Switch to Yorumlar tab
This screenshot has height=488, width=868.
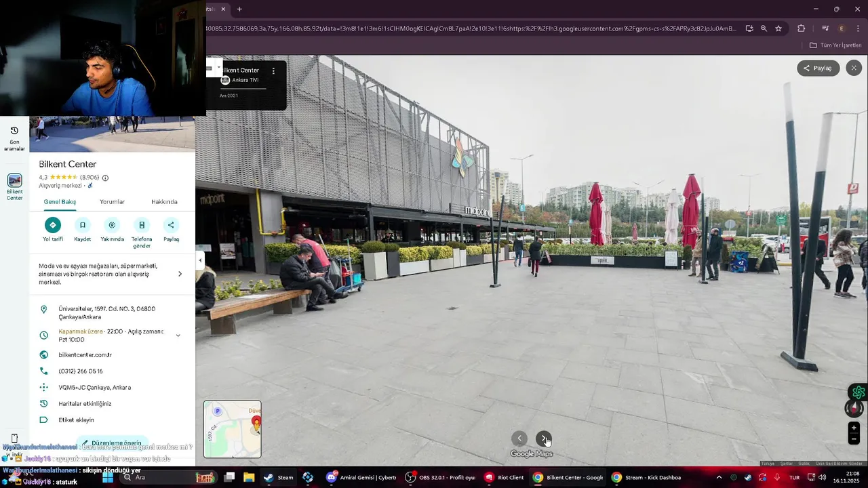click(x=112, y=201)
